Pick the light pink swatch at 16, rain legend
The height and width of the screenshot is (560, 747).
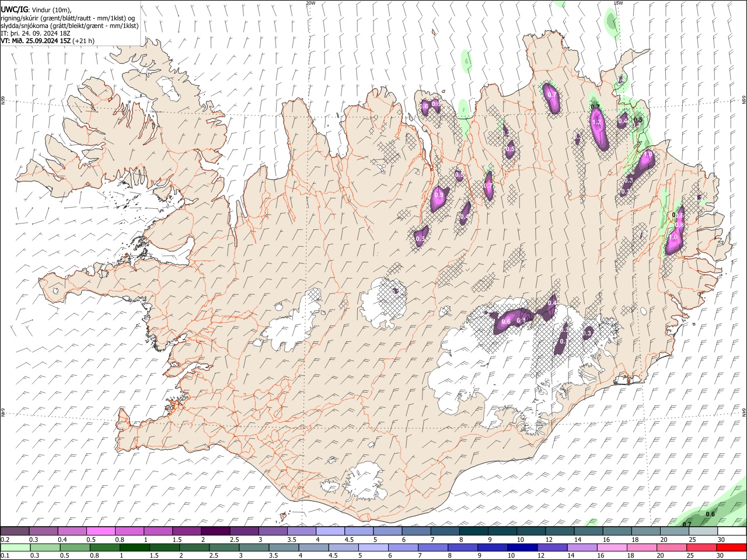coord(612,548)
